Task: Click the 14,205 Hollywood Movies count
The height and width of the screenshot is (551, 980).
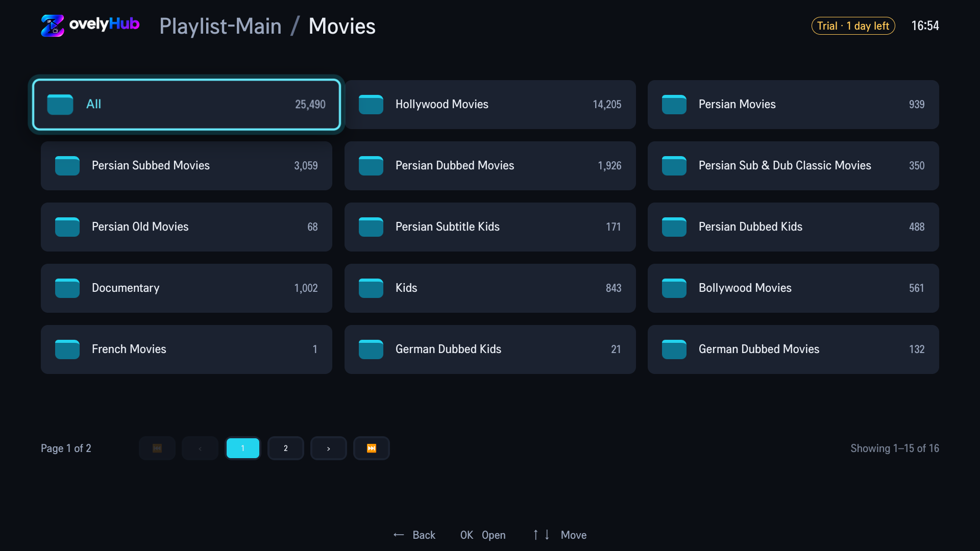Action: pyautogui.click(x=607, y=105)
